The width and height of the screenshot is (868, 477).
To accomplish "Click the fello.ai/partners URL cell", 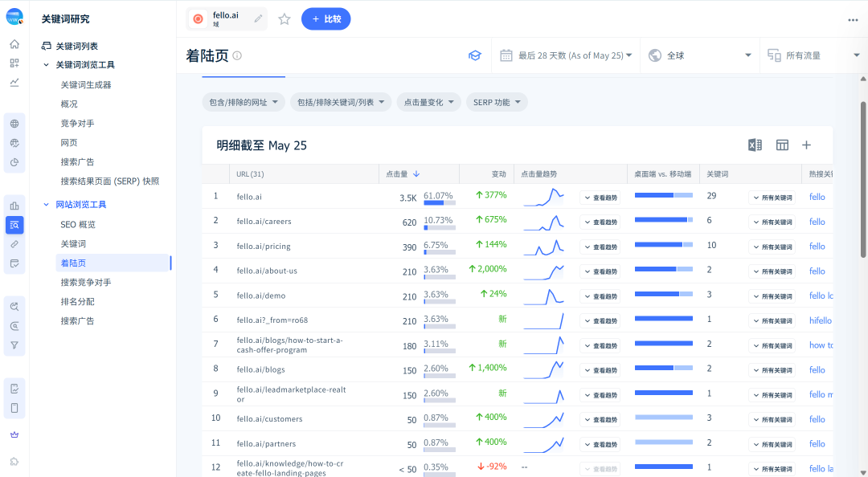I will tap(266, 444).
